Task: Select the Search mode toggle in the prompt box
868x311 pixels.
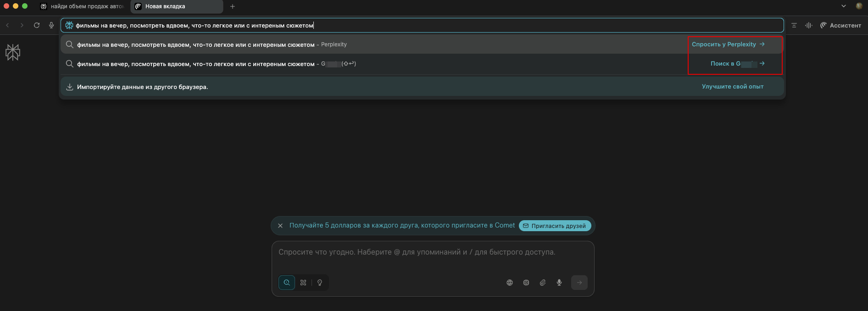Action: [x=287, y=283]
